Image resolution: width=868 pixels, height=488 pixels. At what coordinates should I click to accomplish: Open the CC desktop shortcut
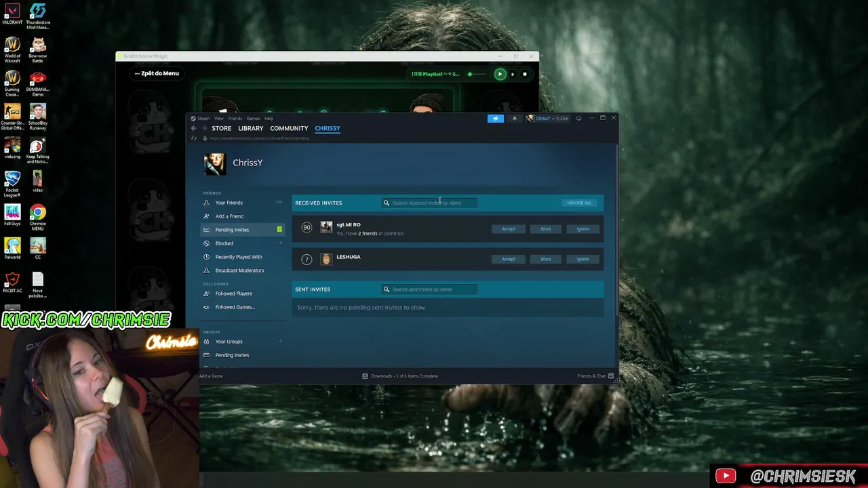tap(38, 248)
